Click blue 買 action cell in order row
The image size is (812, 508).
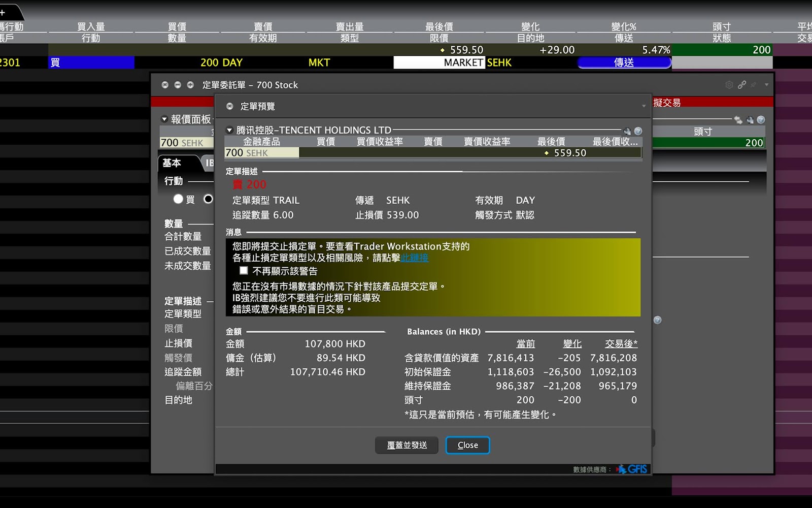pyautogui.click(x=91, y=62)
